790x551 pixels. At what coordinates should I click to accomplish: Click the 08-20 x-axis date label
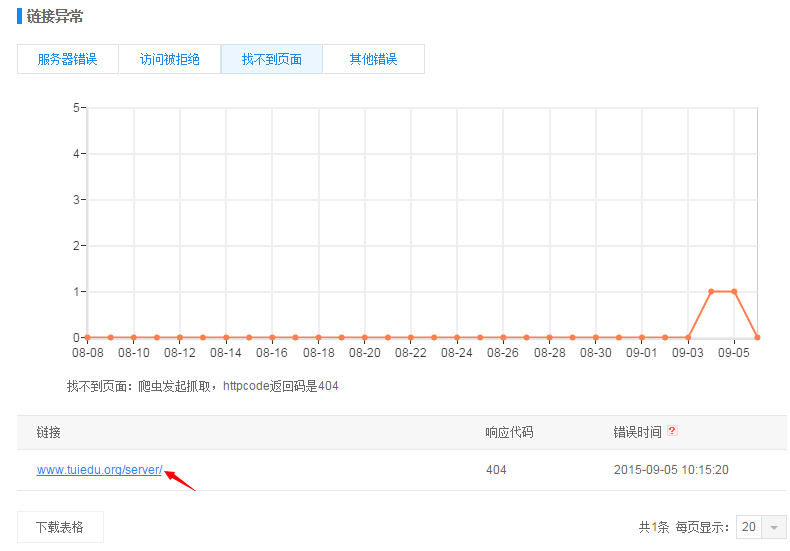point(365,353)
